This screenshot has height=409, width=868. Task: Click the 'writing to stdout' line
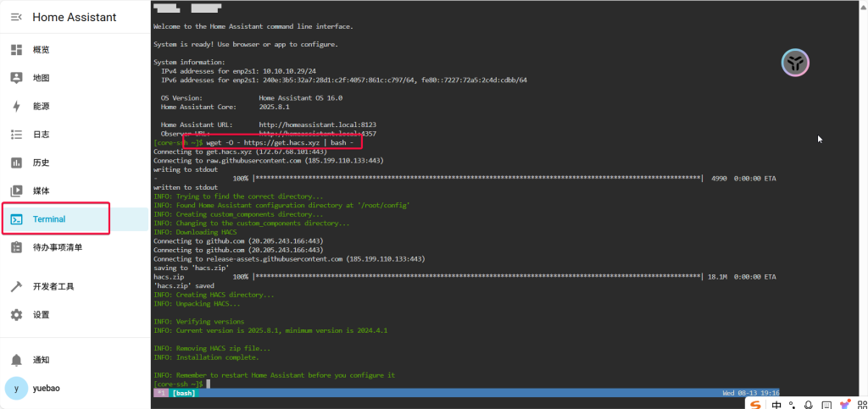tap(186, 169)
